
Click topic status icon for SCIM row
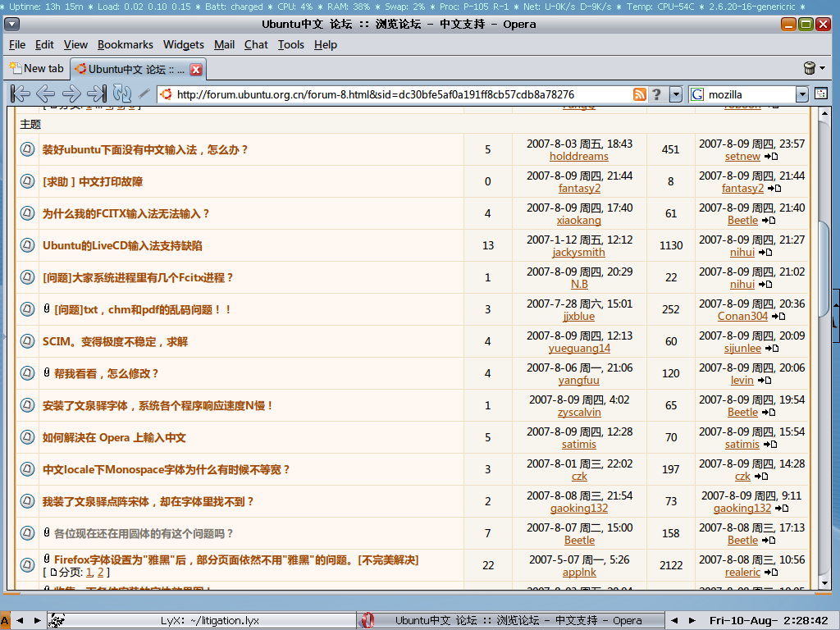click(x=27, y=340)
